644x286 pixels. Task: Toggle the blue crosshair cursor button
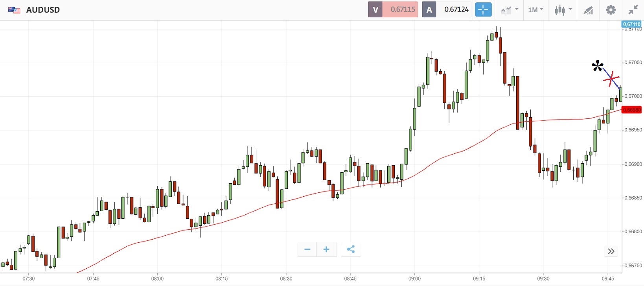(483, 9)
